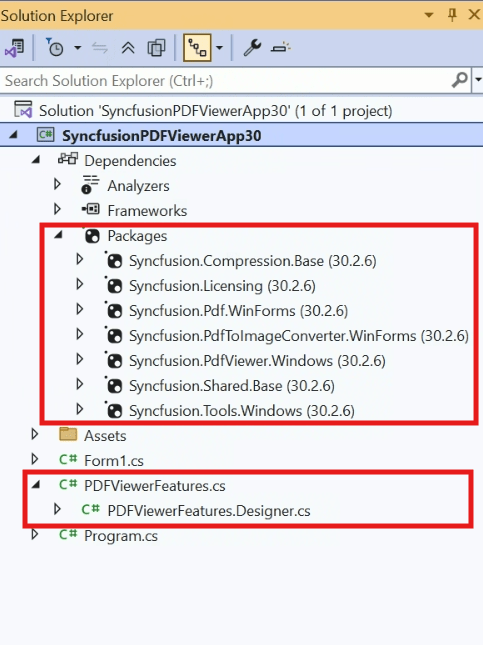483x645 pixels.
Task: Open file nesting options dropdown arrow
Action: (x=219, y=48)
